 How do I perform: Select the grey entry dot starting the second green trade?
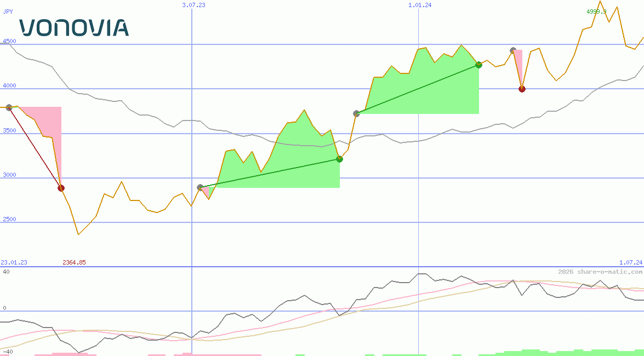[x=356, y=113]
